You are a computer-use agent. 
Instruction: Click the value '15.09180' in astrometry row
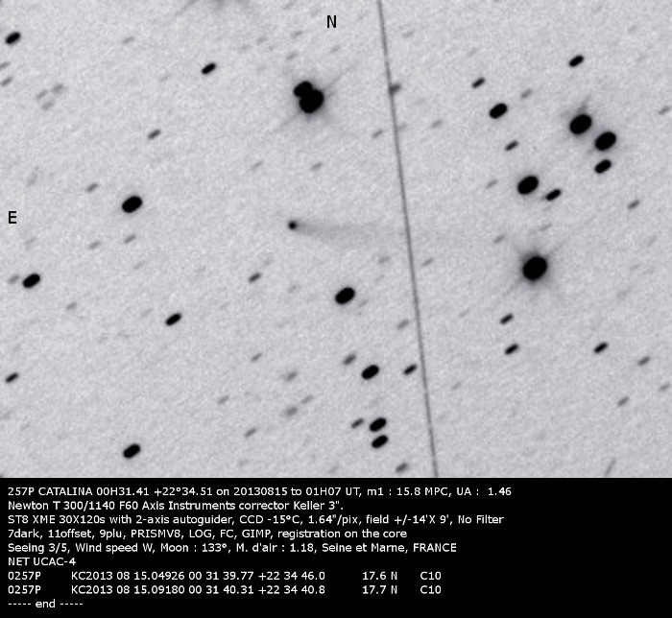(x=158, y=590)
